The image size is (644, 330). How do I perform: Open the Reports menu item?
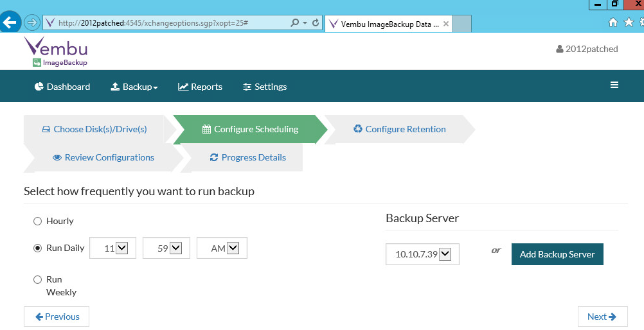200,87
